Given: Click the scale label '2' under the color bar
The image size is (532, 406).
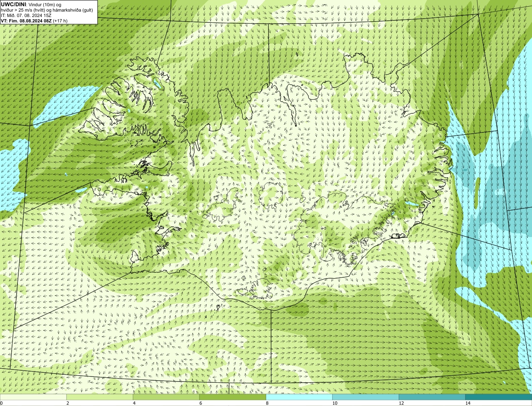Looking at the screenshot, I should [x=67, y=403].
